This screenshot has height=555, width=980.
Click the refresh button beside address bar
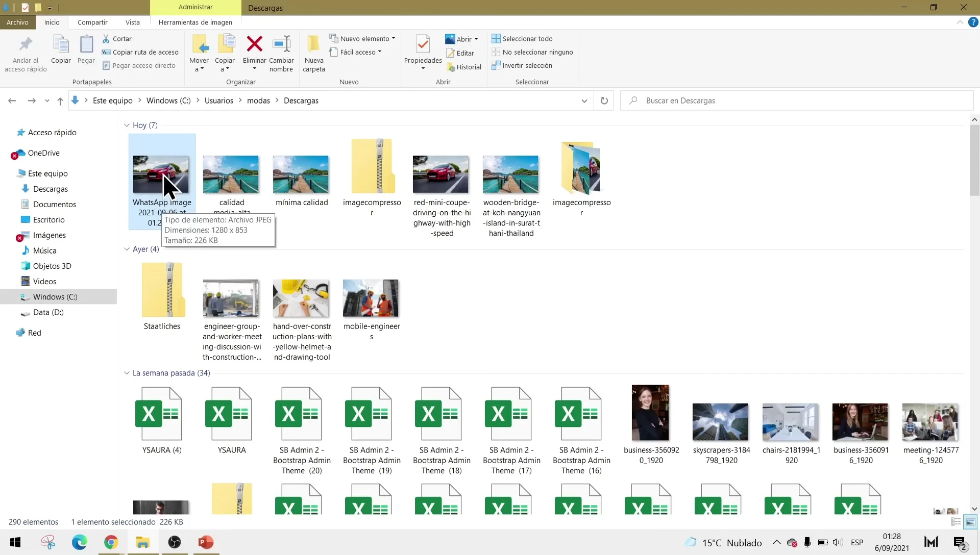[604, 100]
